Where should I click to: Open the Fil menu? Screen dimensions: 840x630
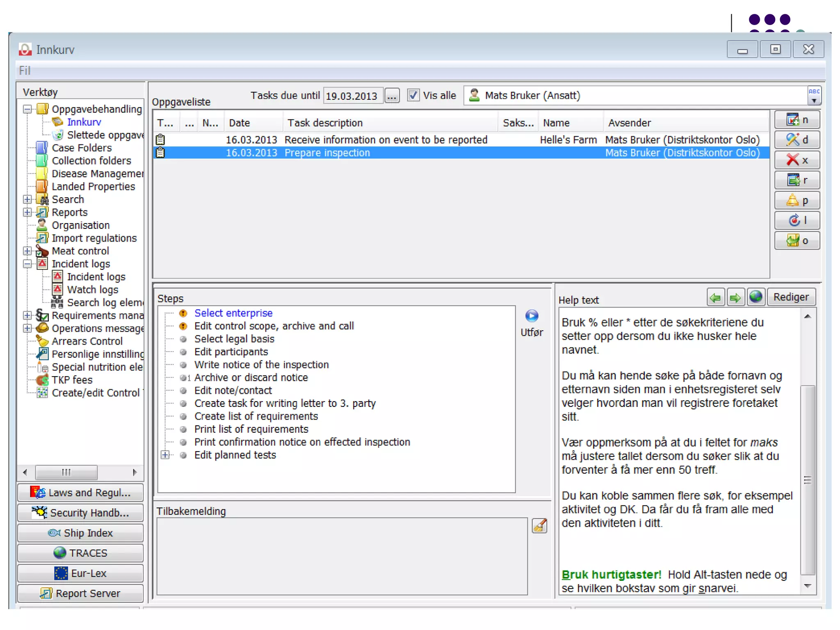point(25,71)
